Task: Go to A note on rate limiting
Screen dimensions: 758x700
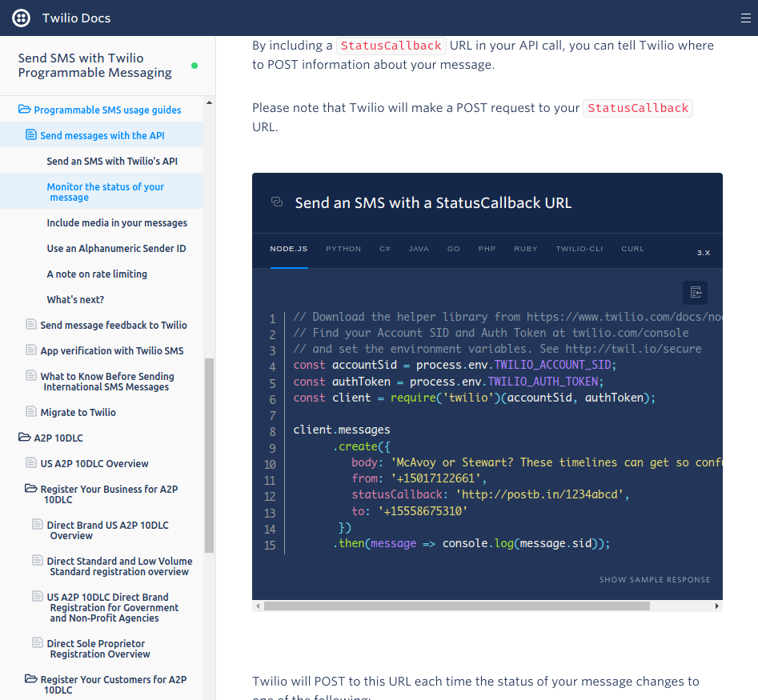Action: 97,274
